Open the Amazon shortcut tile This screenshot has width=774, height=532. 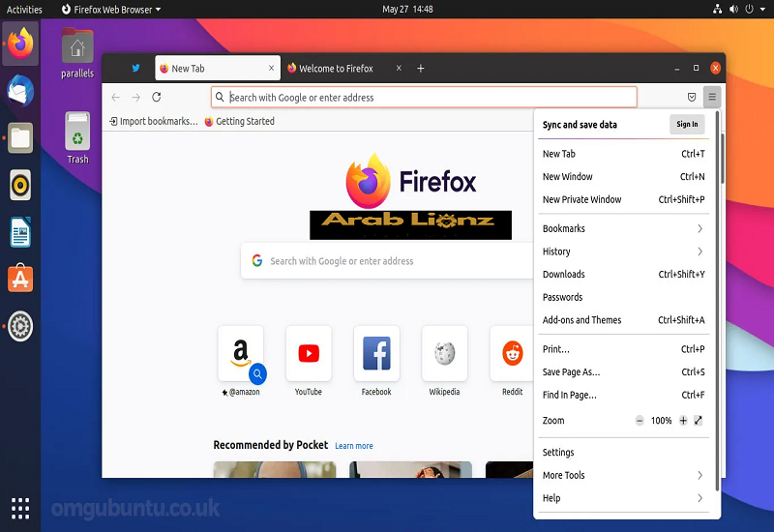pyautogui.click(x=241, y=353)
